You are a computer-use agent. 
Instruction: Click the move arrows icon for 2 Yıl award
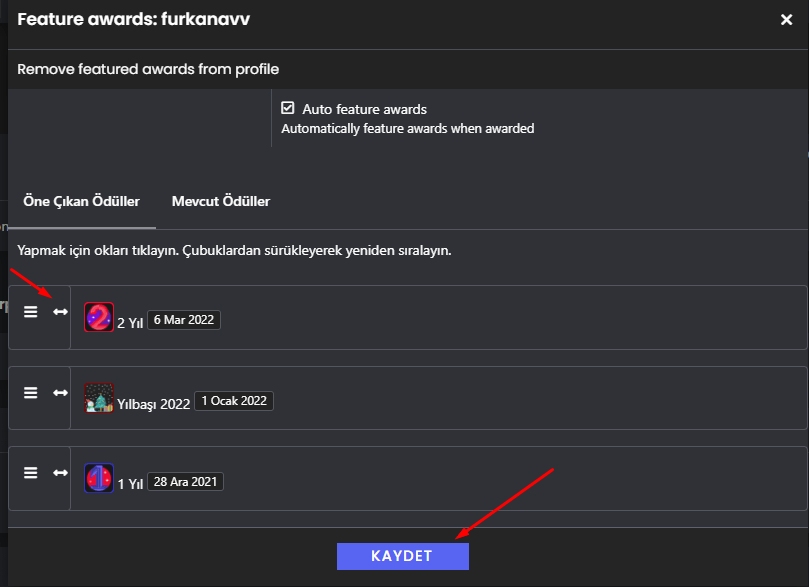click(x=60, y=312)
